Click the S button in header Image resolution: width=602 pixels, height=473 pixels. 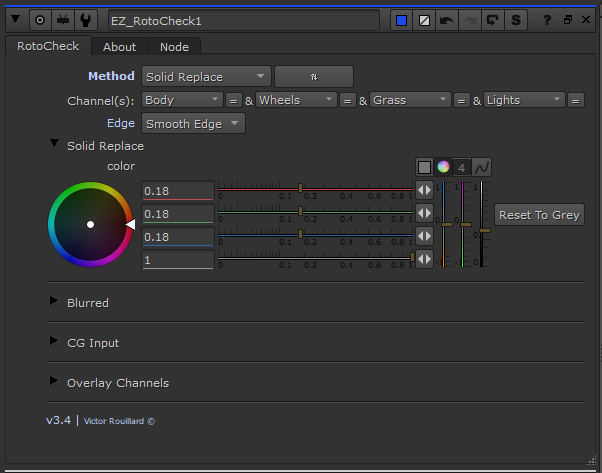tap(516, 20)
